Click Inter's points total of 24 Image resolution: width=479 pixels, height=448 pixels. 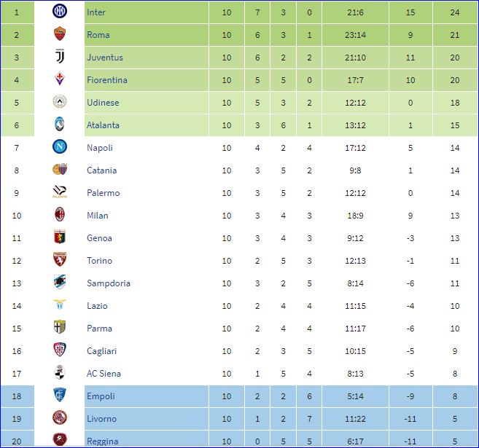click(x=455, y=12)
